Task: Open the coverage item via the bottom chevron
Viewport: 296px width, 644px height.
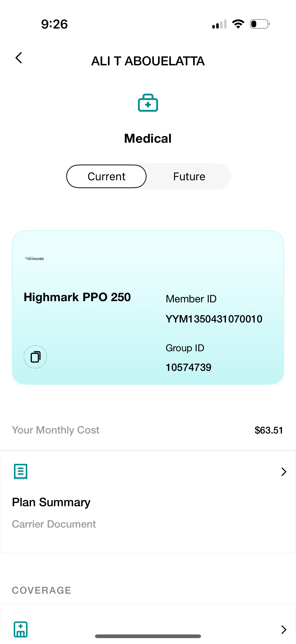Action: pos(283,630)
